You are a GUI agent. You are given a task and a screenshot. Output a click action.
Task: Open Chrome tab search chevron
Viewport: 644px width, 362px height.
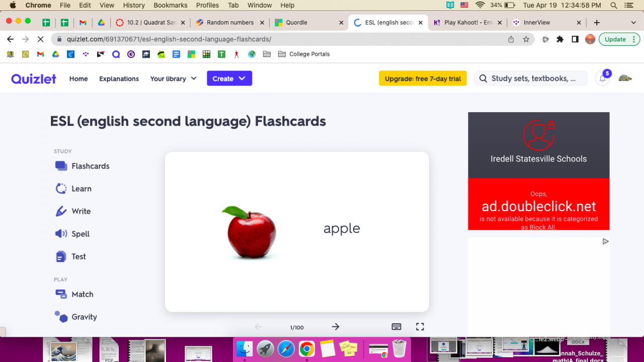pyautogui.click(x=633, y=23)
